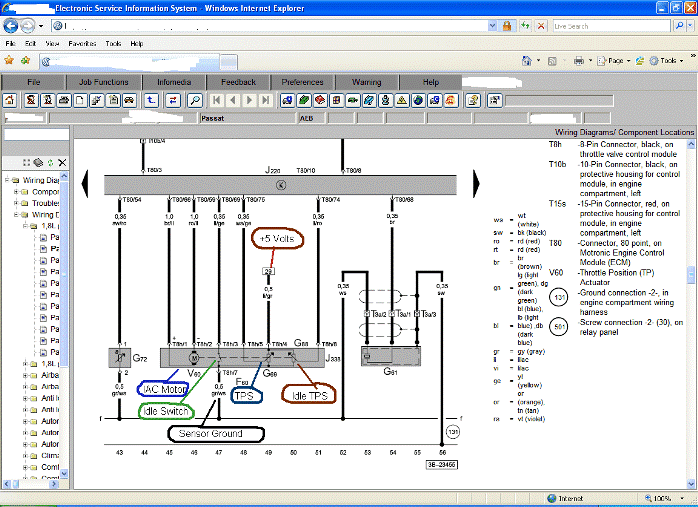
Task: Click the blue up-one-level arrow icon
Action: [151, 100]
